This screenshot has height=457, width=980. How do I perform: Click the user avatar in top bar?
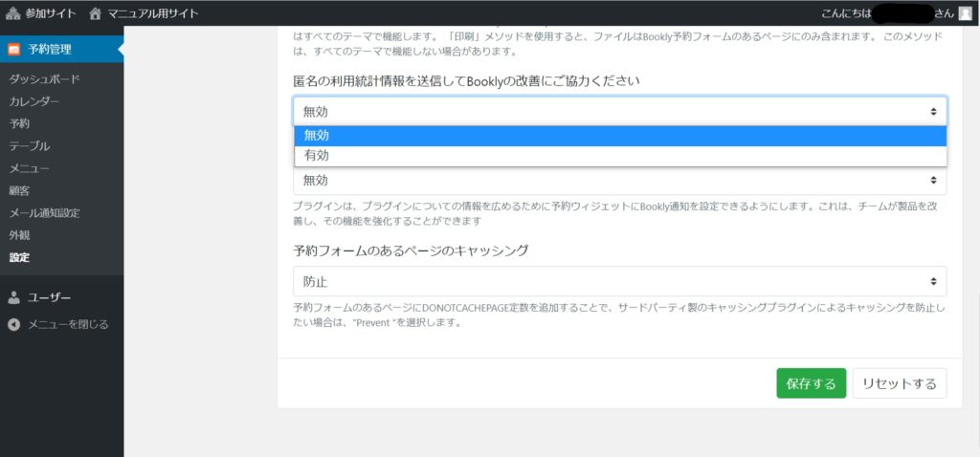[965, 13]
